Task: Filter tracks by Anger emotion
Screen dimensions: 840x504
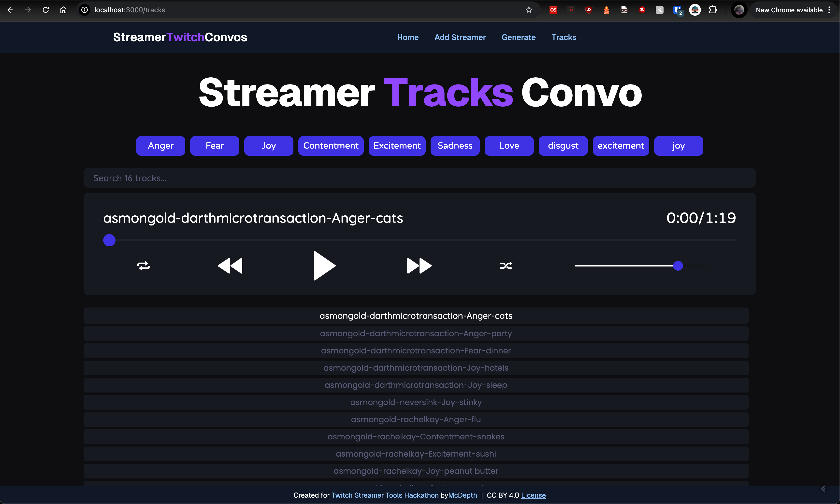Action: click(160, 146)
